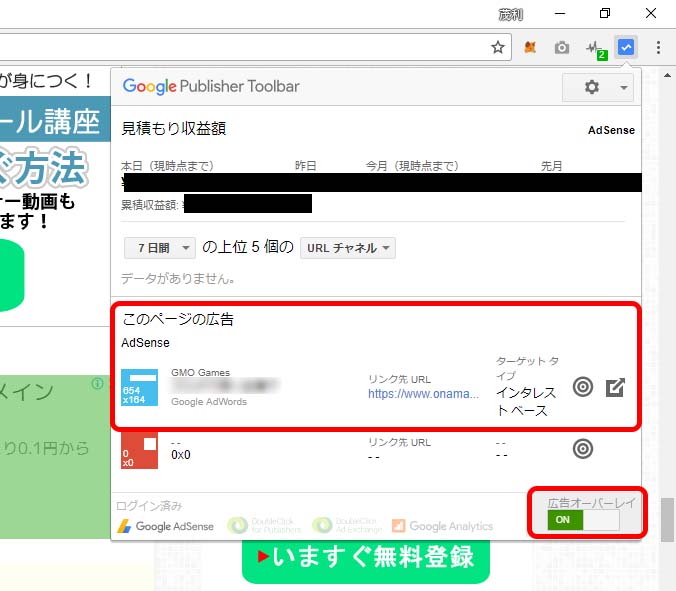Open MetaMask fox extension icon
This screenshot has width=676, height=591.
tap(530, 47)
